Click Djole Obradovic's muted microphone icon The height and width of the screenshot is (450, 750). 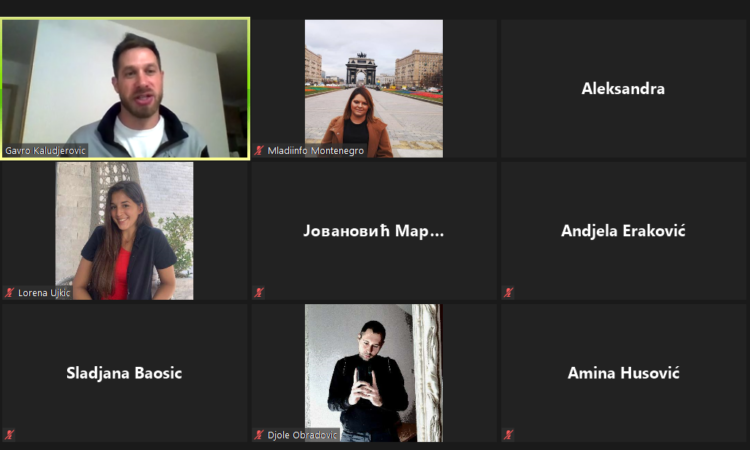pyautogui.click(x=259, y=435)
